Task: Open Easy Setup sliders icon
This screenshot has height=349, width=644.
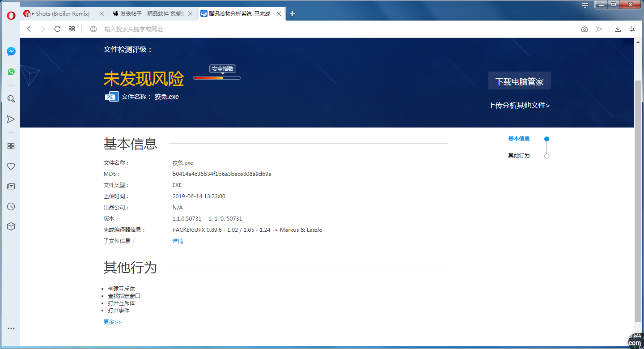Action: point(632,29)
